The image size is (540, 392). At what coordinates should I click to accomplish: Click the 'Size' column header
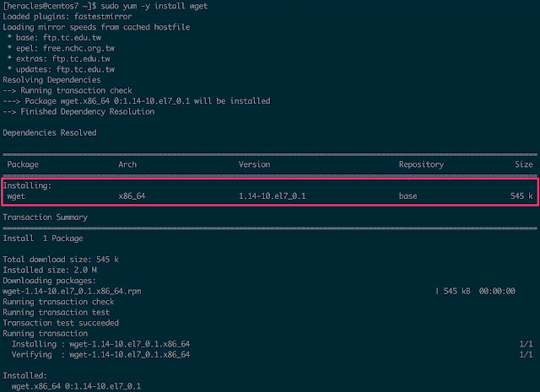524,164
